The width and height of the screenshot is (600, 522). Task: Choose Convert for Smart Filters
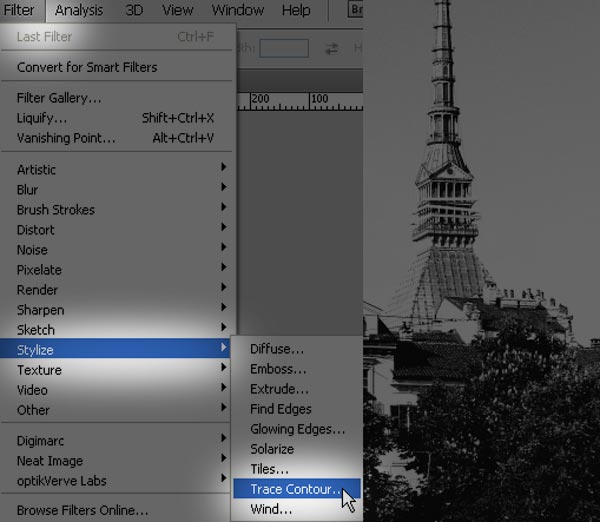pos(116,67)
